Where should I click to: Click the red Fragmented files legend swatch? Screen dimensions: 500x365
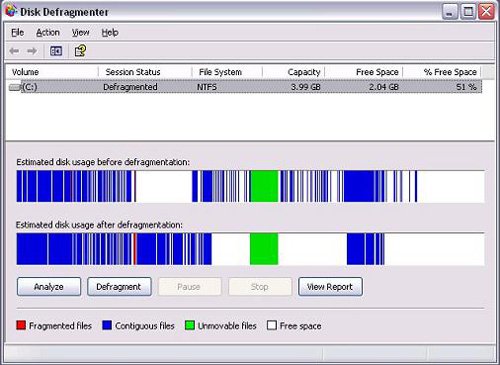click(21, 325)
